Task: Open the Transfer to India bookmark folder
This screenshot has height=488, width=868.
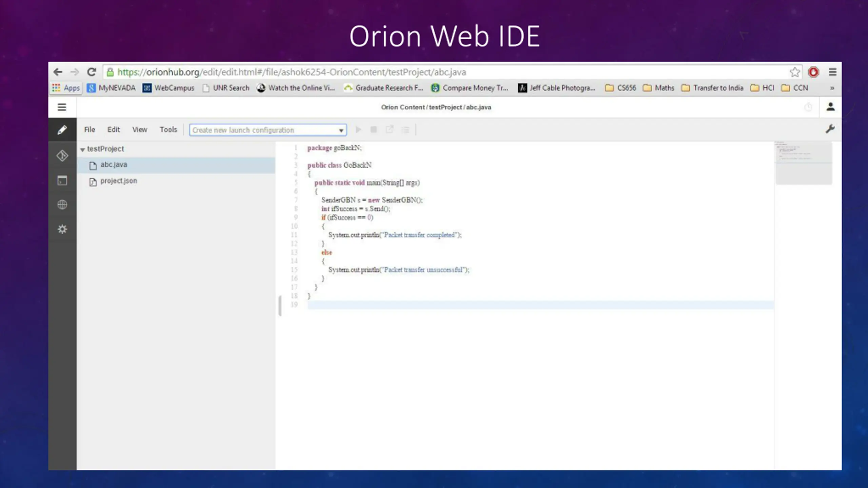Action: click(712, 88)
